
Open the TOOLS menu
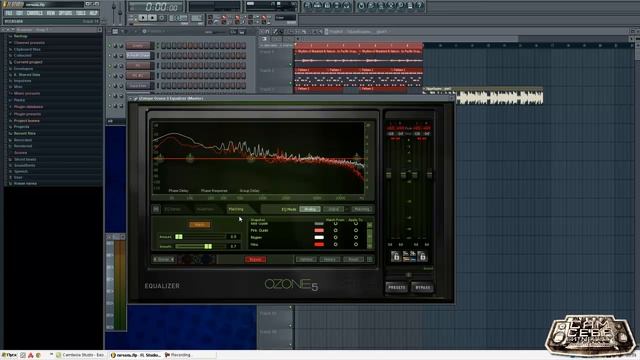coord(81,13)
